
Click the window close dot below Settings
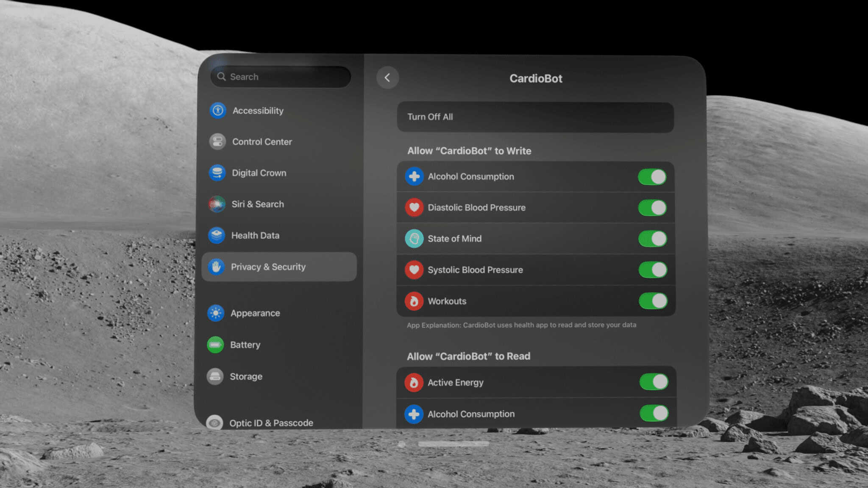click(x=401, y=444)
